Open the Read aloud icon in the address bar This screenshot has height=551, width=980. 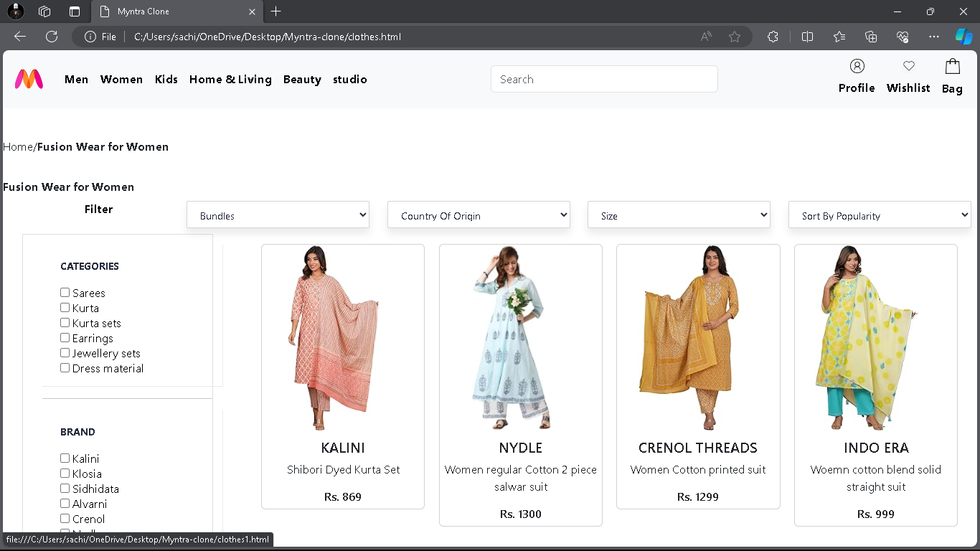[x=706, y=37]
